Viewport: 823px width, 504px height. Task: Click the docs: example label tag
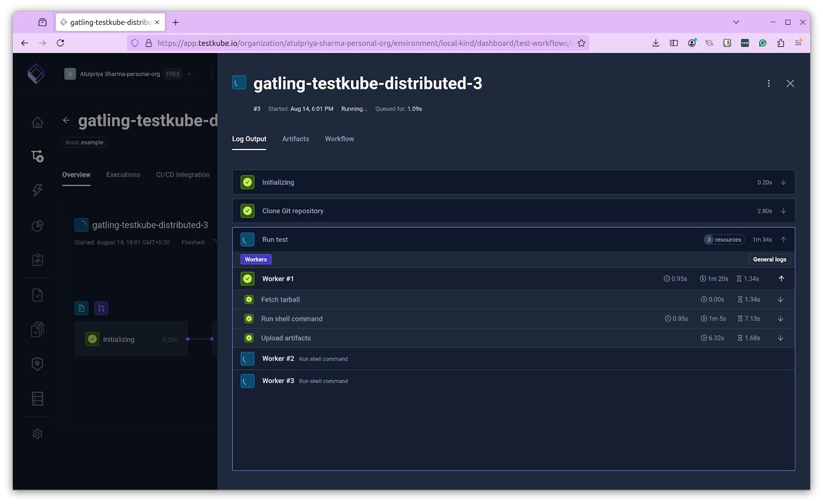click(x=84, y=142)
